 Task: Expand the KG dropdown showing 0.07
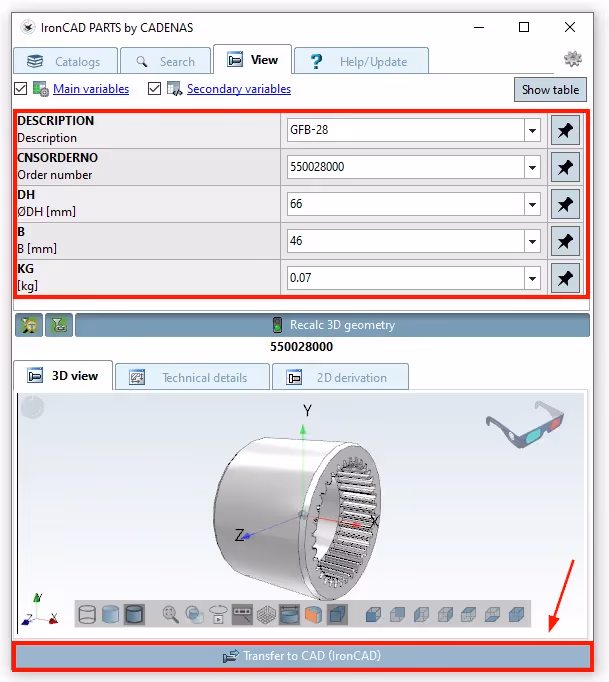[532, 278]
